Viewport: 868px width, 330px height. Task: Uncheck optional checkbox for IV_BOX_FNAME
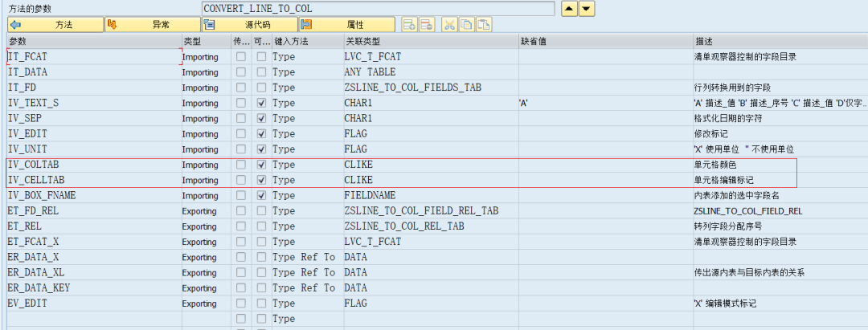coord(262,196)
